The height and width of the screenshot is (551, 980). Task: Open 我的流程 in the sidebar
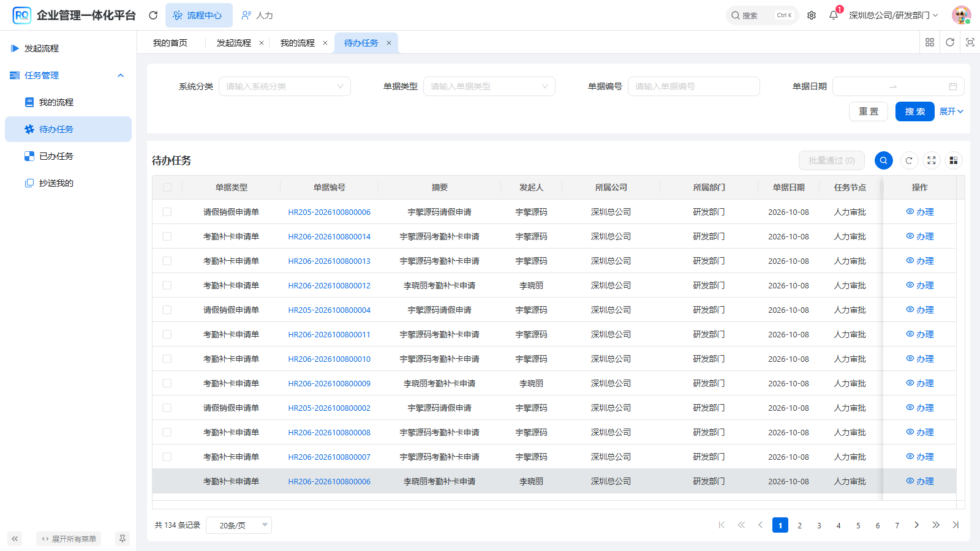coord(68,102)
